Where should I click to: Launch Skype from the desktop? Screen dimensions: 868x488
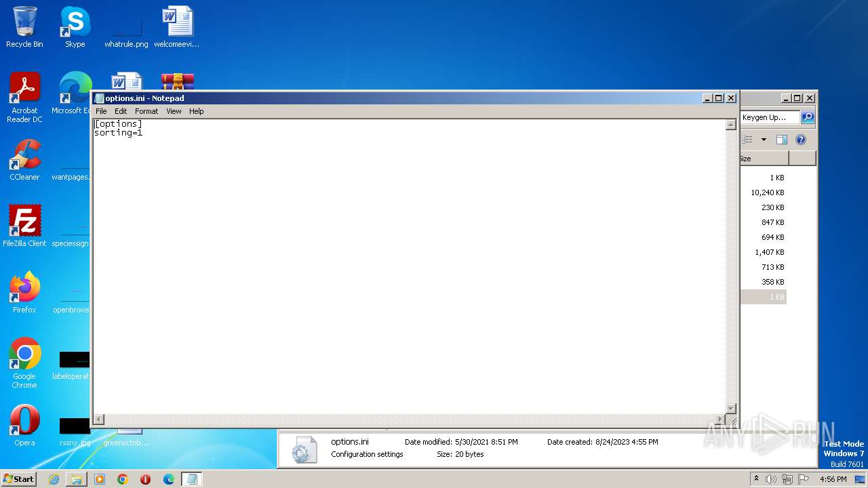click(75, 27)
